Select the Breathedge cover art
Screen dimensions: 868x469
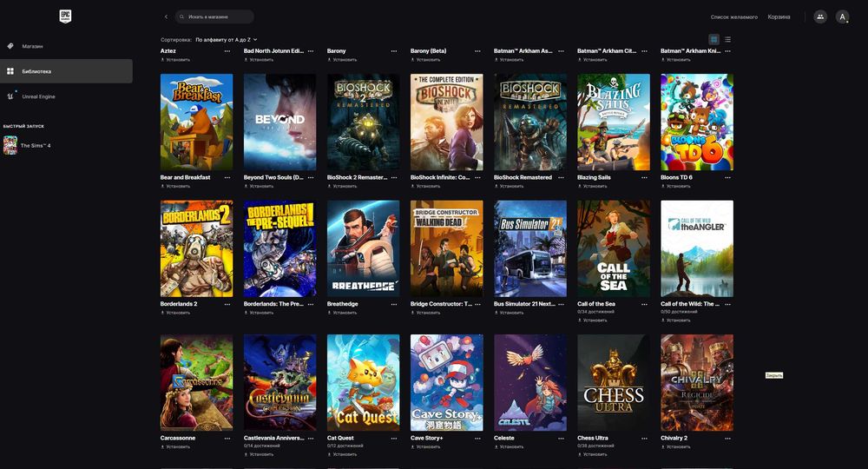pos(363,248)
